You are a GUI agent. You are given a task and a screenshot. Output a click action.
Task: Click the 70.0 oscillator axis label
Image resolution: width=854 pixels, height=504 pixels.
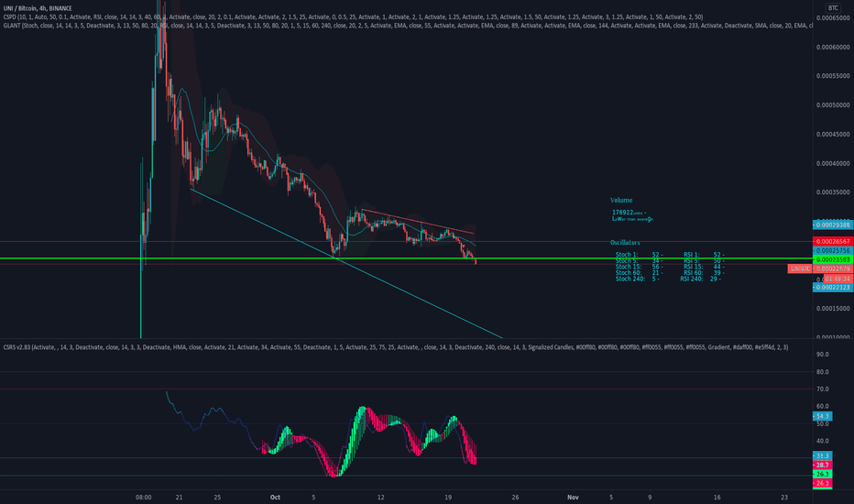pyautogui.click(x=822, y=389)
